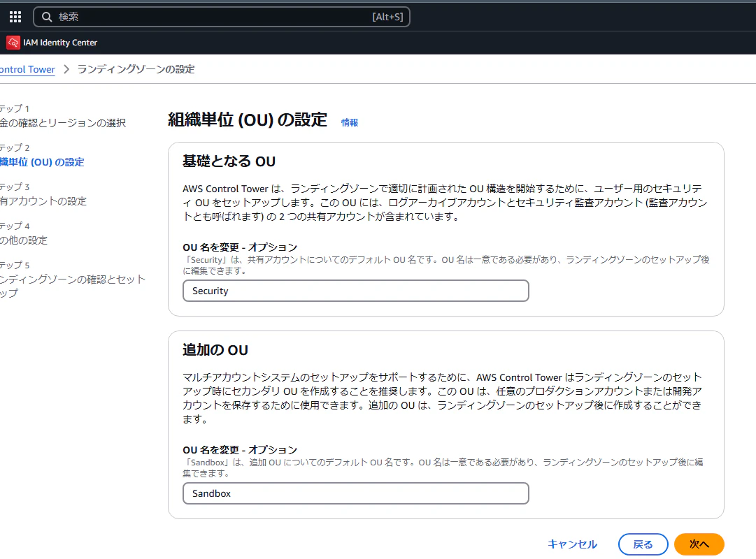Viewport: 756px width, 559px height.
Task: Select step 5 landing zone review
Action: pos(73,286)
